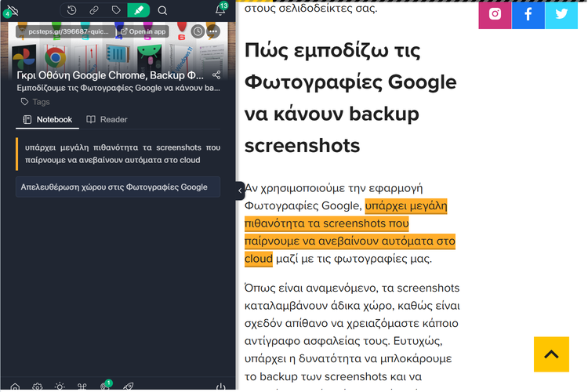The width and height of the screenshot is (588, 392).
Task: Toggle light theme with sun icon
Action: click(60, 387)
